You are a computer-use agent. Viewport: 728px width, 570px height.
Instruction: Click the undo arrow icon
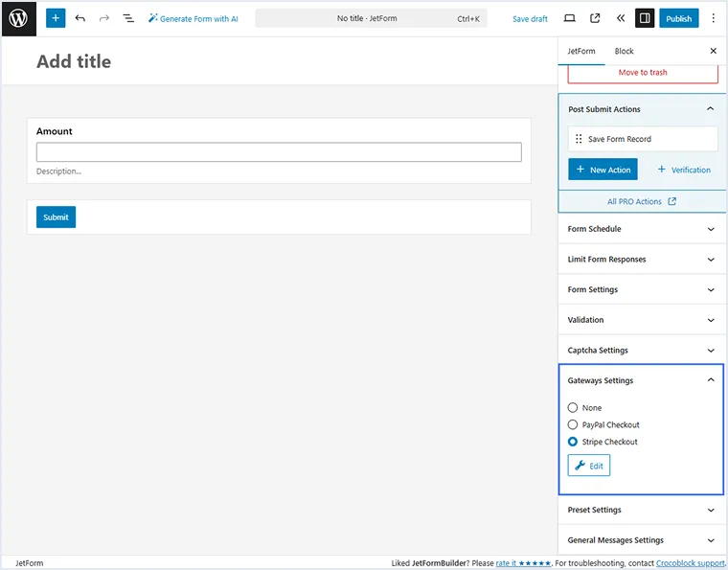click(x=80, y=18)
